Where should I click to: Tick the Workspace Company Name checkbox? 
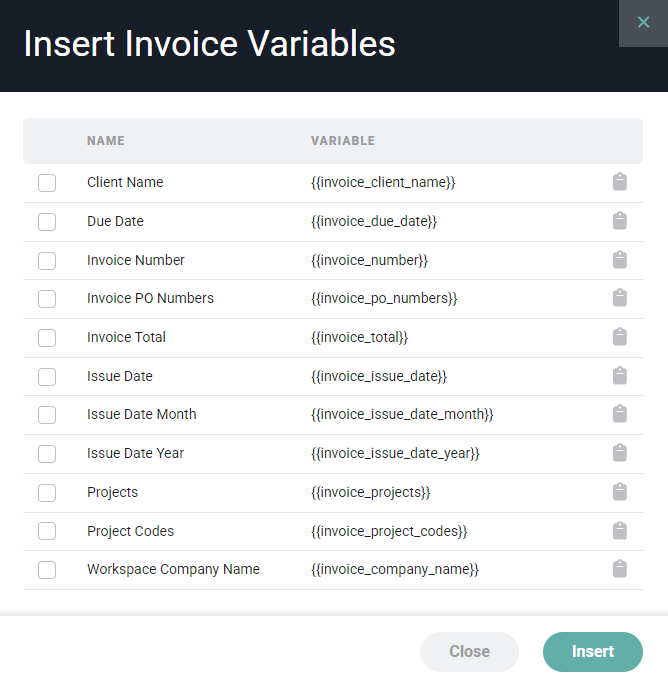click(x=47, y=570)
